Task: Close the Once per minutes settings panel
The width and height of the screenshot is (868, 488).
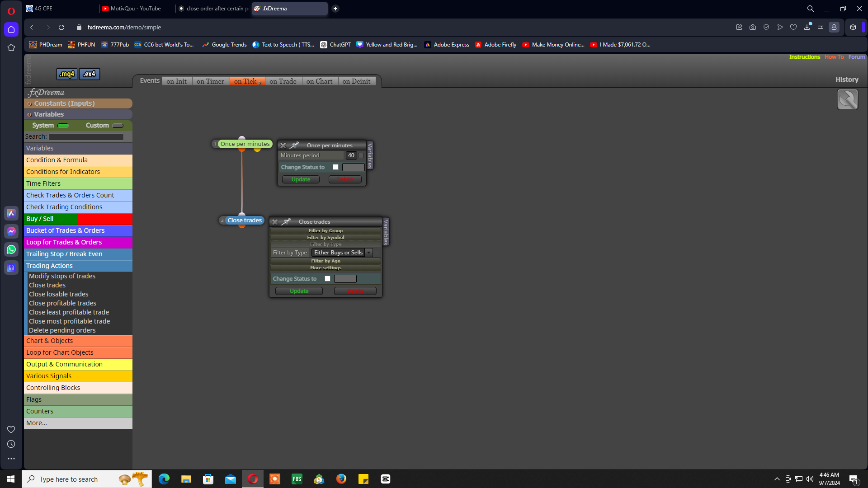Action: pos(283,145)
